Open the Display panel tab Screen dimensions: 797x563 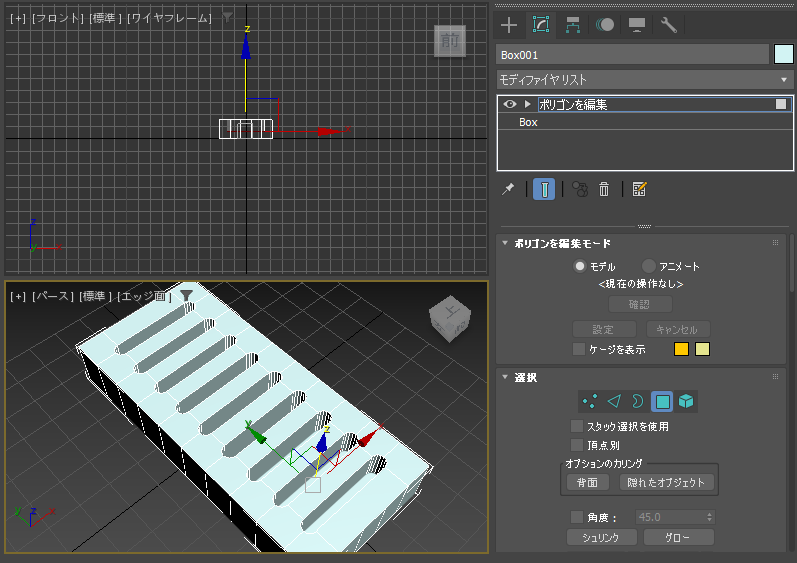click(x=637, y=25)
